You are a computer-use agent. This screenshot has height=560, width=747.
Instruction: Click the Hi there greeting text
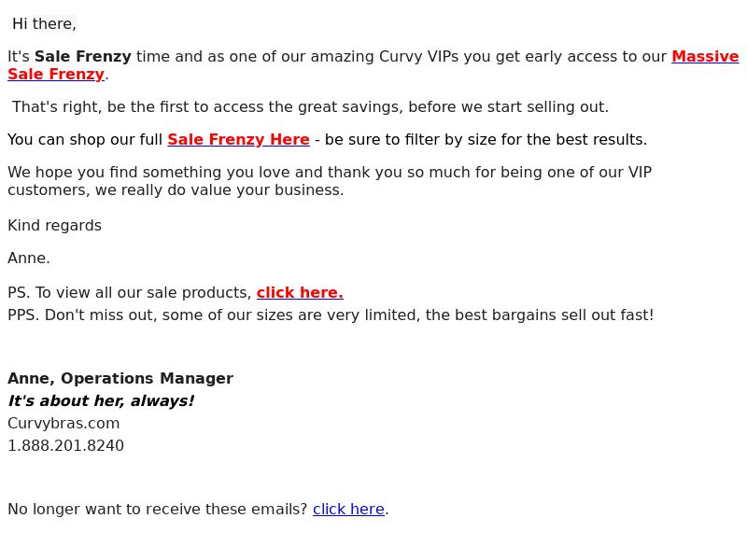pyautogui.click(x=44, y=24)
